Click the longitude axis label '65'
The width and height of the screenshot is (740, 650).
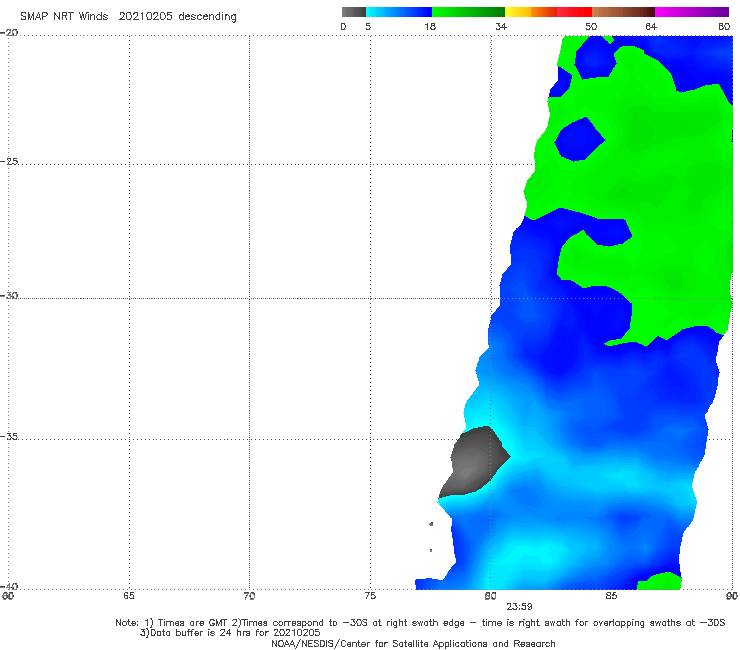pyautogui.click(x=129, y=596)
